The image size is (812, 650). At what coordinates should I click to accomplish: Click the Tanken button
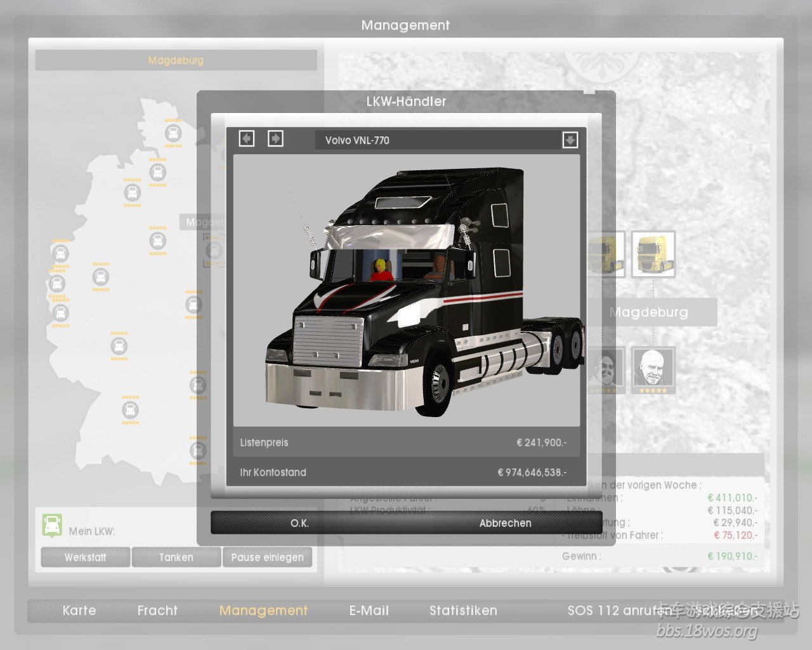[176, 557]
